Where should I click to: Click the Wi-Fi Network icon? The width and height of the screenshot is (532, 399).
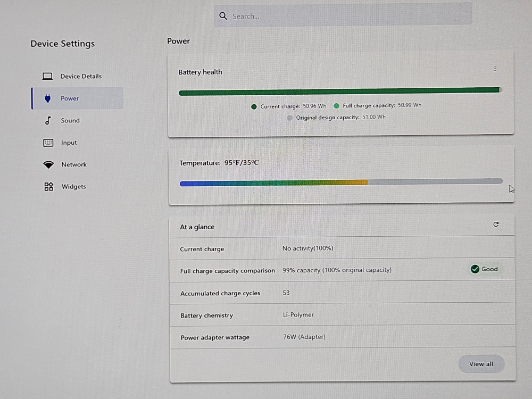coord(48,165)
